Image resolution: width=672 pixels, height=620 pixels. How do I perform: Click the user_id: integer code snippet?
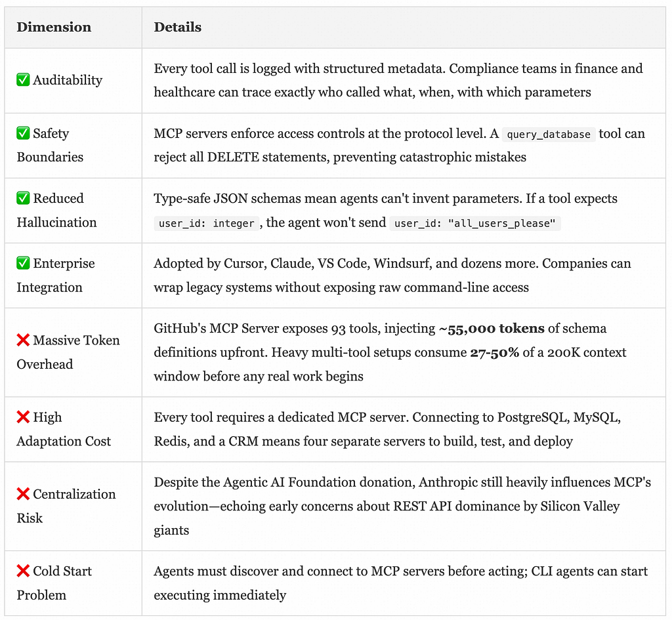206,223
